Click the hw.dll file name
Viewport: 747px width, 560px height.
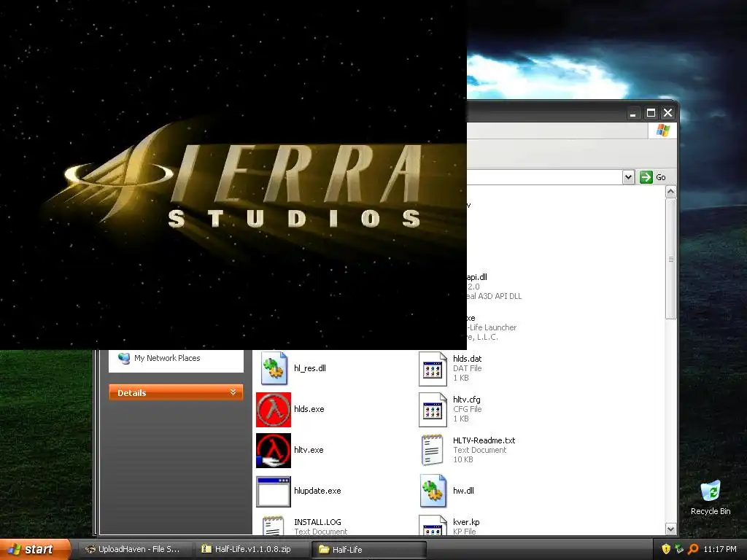(463, 491)
